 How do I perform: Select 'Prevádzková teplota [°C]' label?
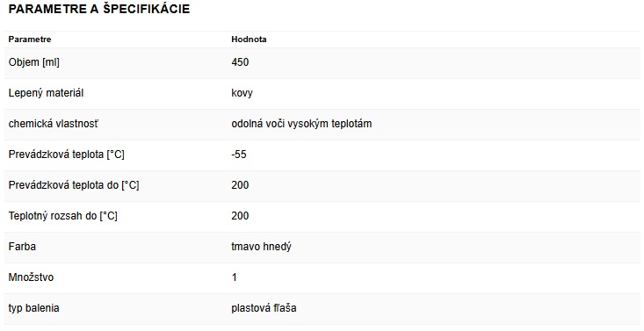66,155
